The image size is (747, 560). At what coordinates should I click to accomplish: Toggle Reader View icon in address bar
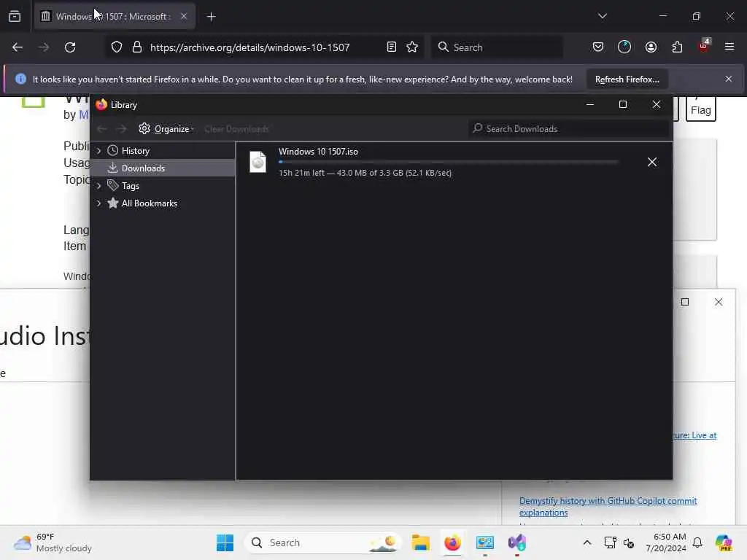pos(392,47)
